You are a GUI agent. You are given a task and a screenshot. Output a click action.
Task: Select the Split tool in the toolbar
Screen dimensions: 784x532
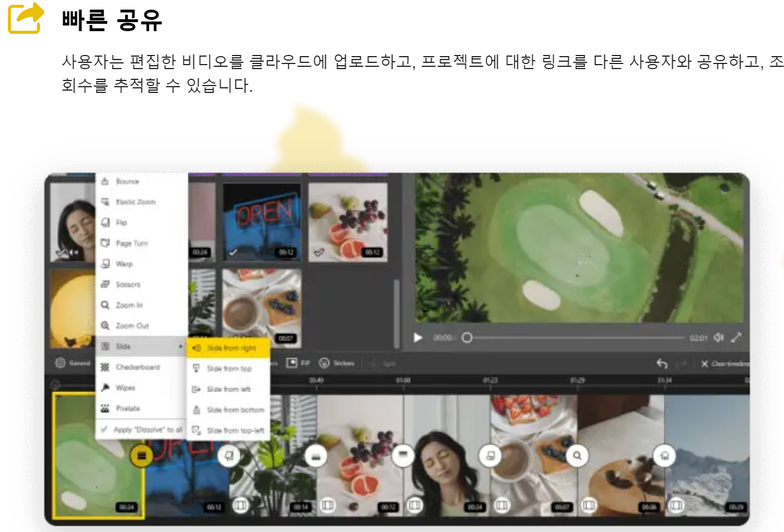click(389, 363)
